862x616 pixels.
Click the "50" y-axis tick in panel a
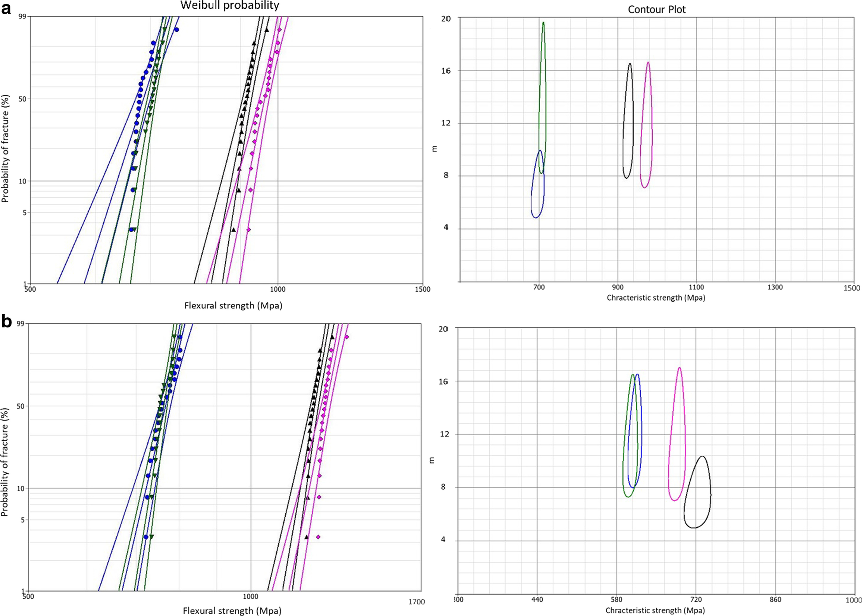click(22, 99)
